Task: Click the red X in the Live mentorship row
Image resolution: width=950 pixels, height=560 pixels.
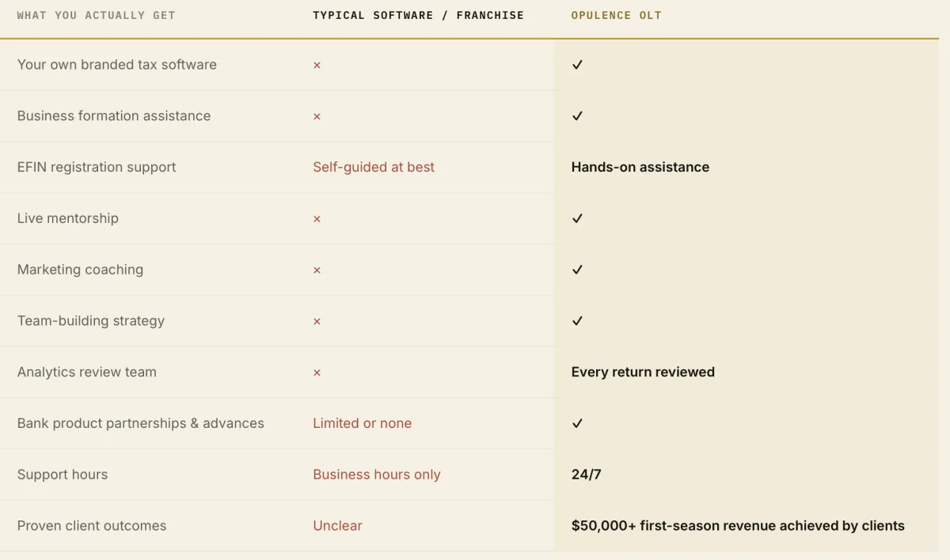Action: pyautogui.click(x=317, y=218)
